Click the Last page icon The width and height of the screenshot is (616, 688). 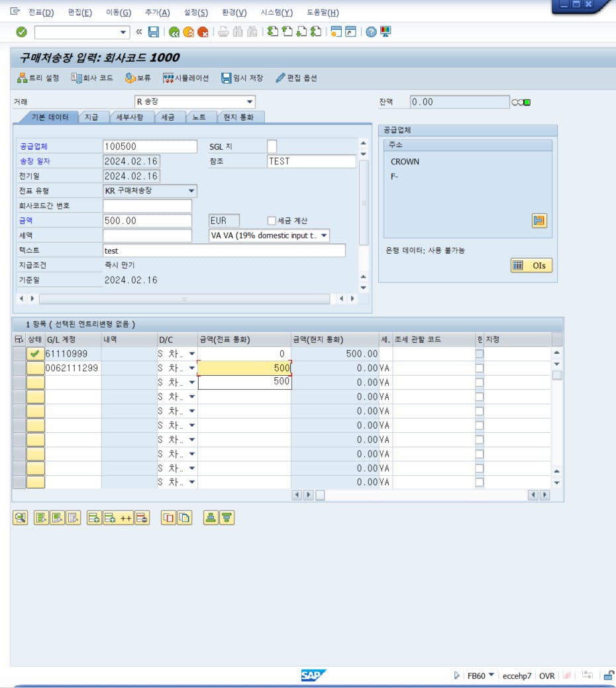[316, 32]
